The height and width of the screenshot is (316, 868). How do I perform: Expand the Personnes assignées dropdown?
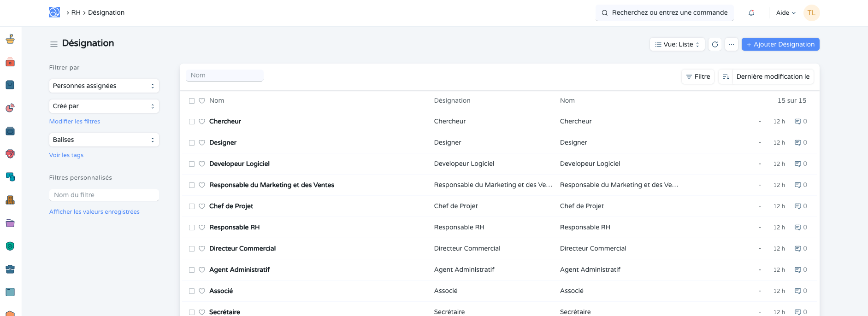104,86
